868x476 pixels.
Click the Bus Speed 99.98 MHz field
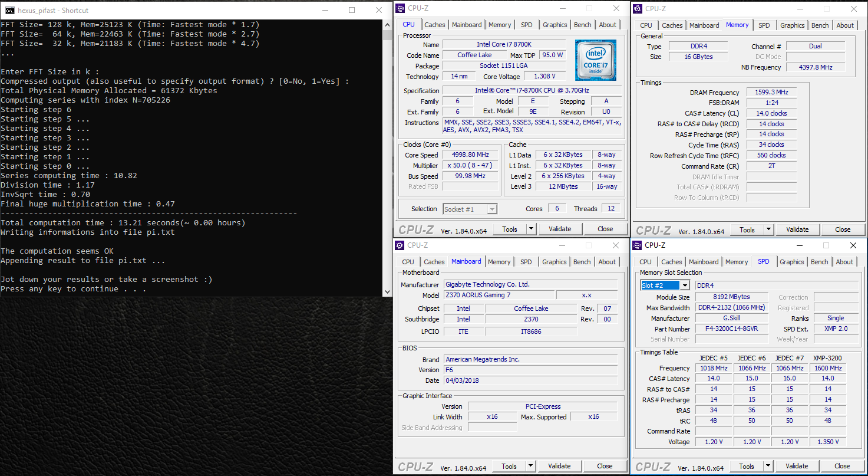(x=469, y=176)
